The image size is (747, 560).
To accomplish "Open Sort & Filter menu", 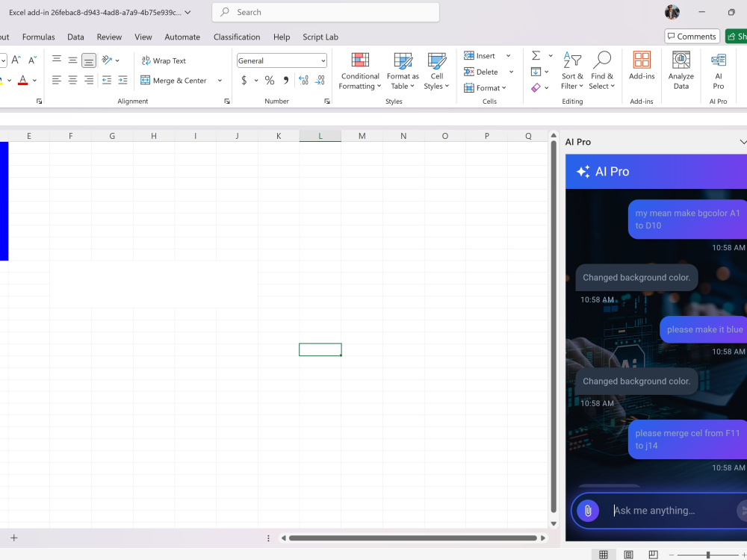I will [572, 71].
